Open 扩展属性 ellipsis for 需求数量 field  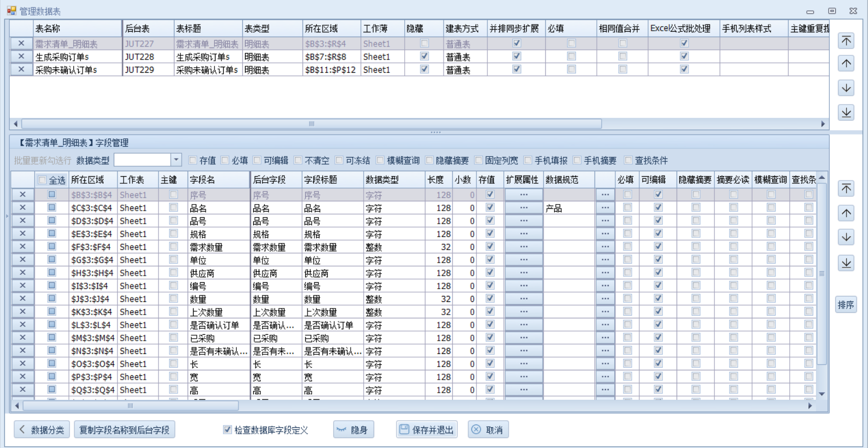pyautogui.click(x=523, y=247)
